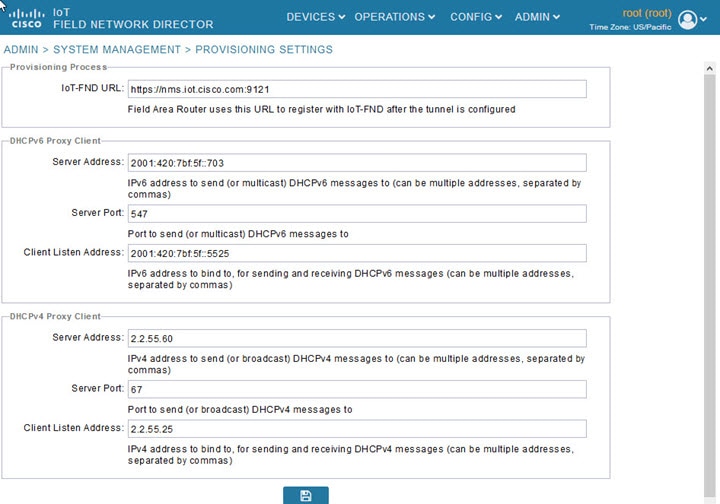This screenshot has height=504, width=720.
Task: Open the OPERATIONS menu
Action: [394, 17]
